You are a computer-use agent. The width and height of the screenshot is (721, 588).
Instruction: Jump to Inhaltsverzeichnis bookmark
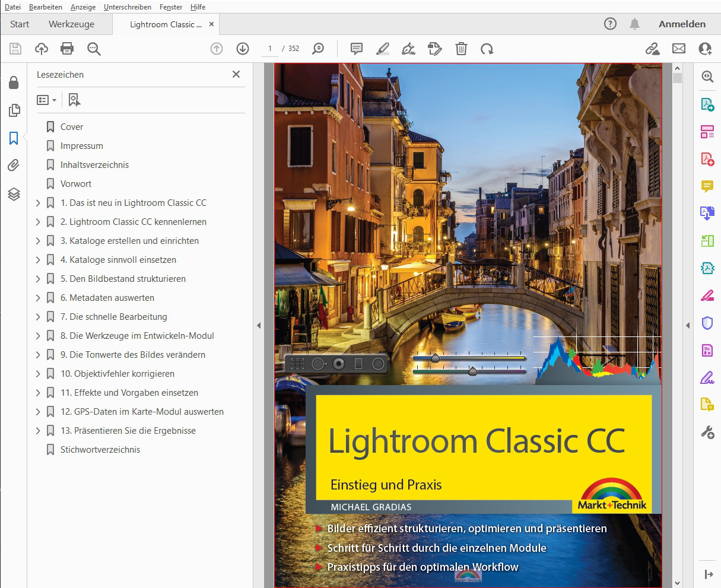(x=94, y=165)
